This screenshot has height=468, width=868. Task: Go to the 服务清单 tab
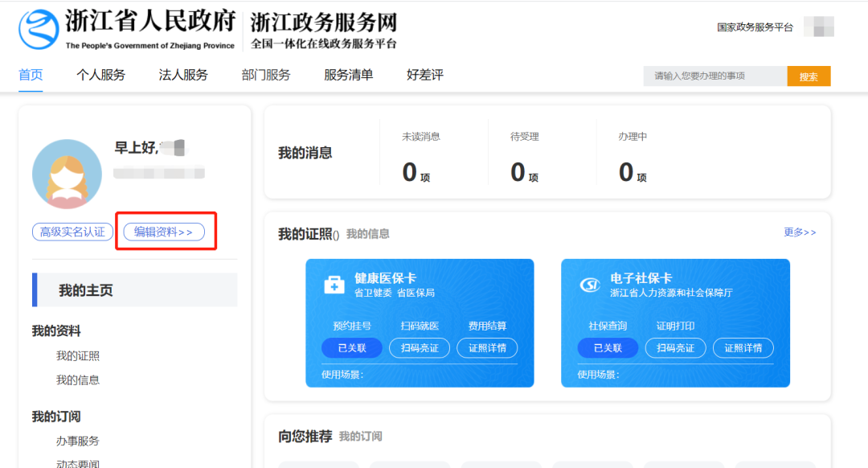tap(348, 76)
